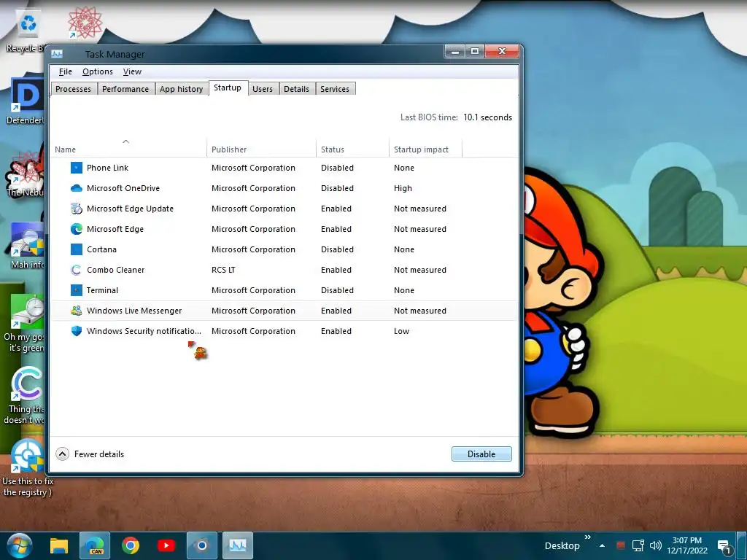Click the Microsoft Edge row icon
This screenshot has width=747, height=560.
tap(76, 229)
